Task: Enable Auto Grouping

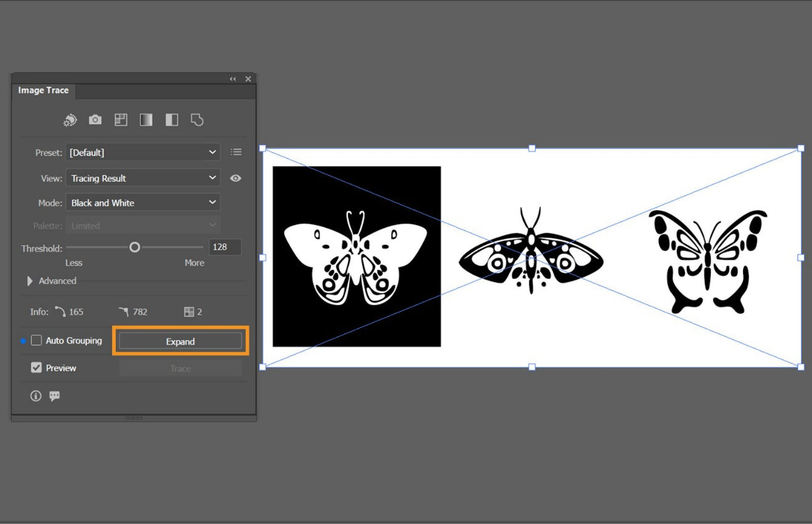Action: tap(36, 340)
